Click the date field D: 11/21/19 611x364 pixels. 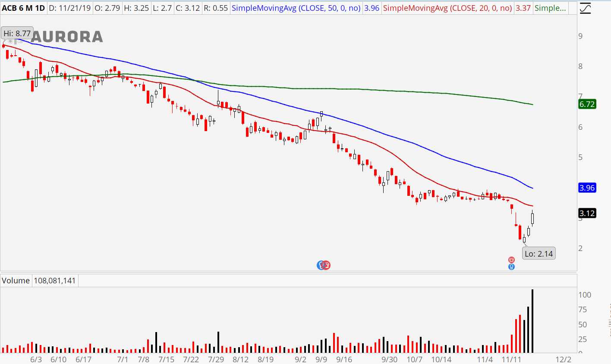(x=70, y=8)
